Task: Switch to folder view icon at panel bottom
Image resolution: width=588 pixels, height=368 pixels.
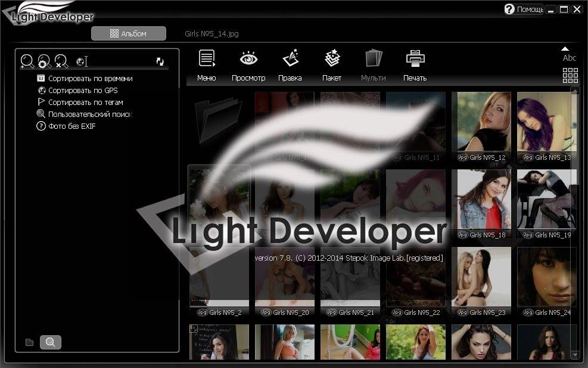Action: tap(29, 342)
